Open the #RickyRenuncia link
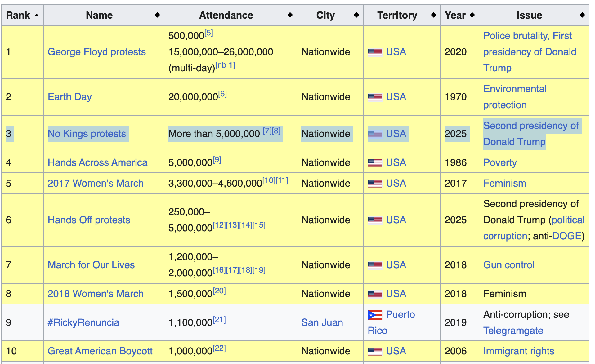 coord(83,322)
